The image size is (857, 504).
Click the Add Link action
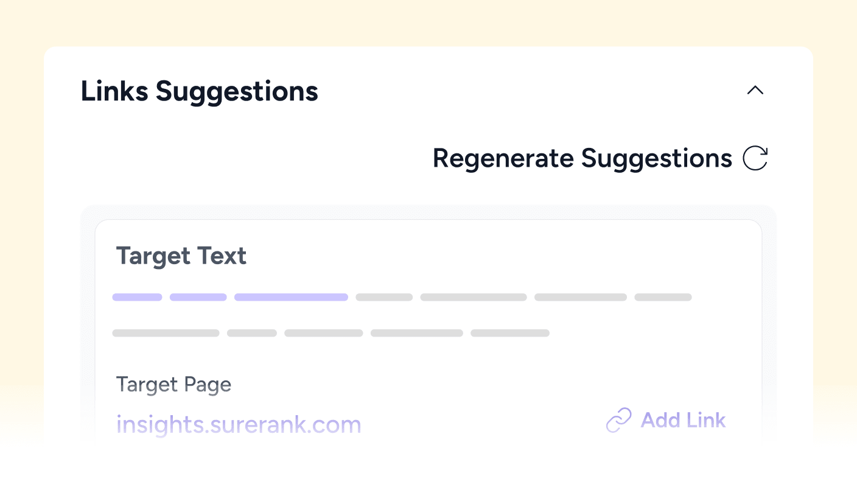tap(683, 420)
